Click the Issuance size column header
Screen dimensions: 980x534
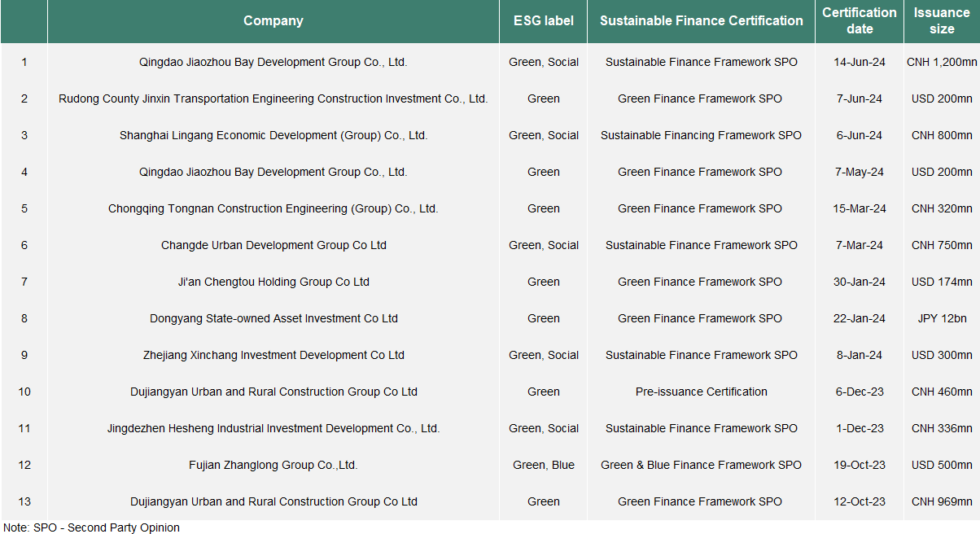click(942, 21)
